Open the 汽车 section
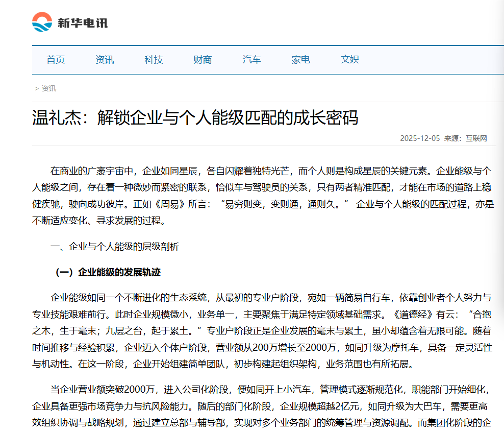 [251, 60]
